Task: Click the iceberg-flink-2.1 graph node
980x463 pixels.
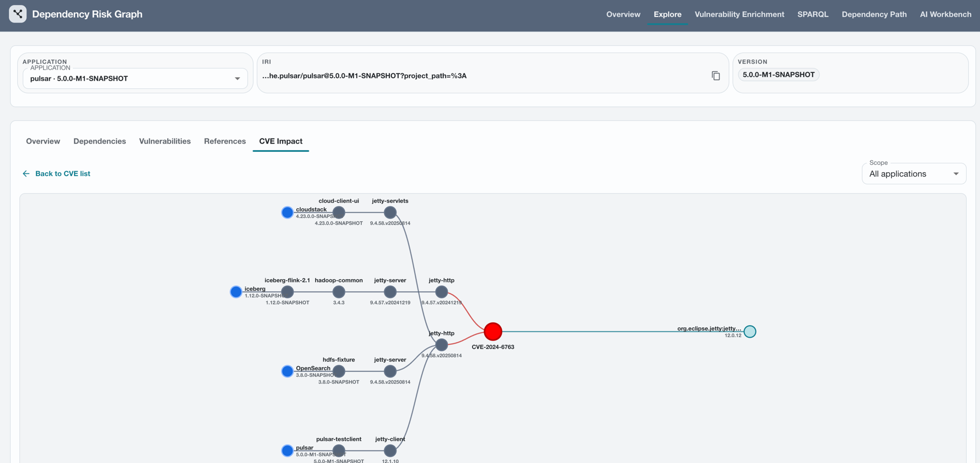Action: click(287, 292)
